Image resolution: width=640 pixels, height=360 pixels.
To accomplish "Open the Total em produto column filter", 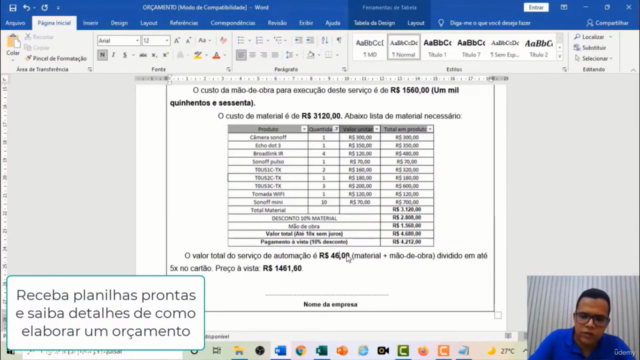I will click(430, 129).
